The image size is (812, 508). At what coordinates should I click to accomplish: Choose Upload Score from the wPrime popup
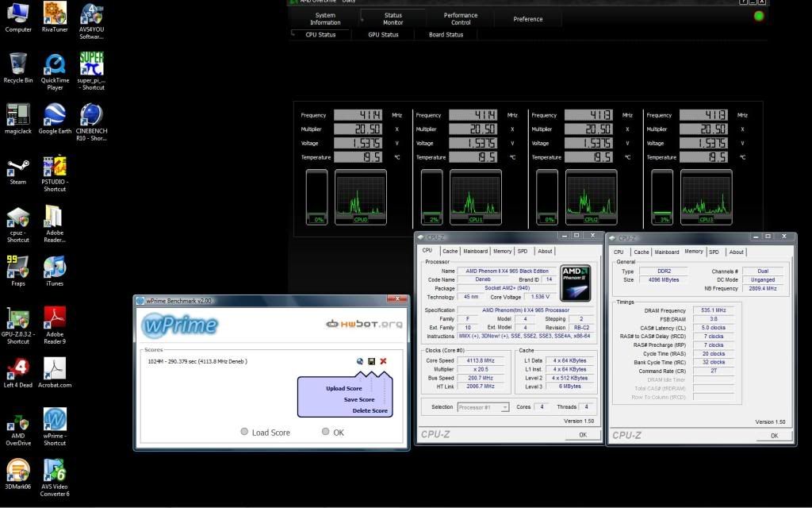(344, 388)
